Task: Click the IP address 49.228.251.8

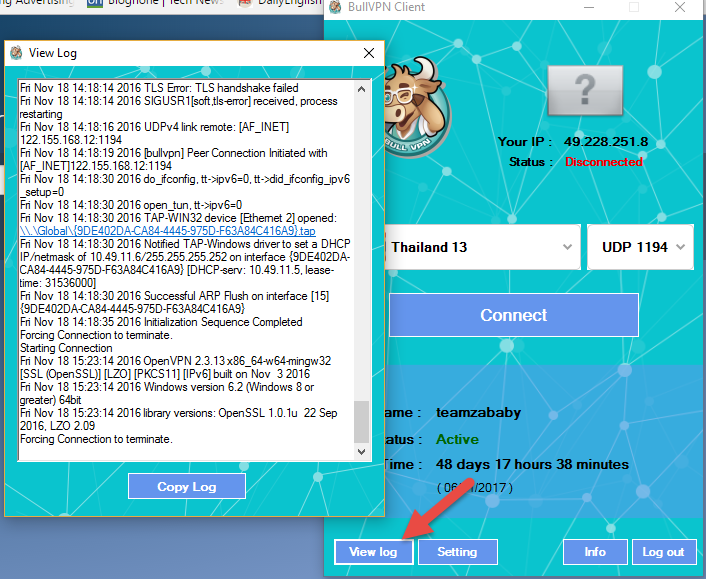Action: pos(606,141)
